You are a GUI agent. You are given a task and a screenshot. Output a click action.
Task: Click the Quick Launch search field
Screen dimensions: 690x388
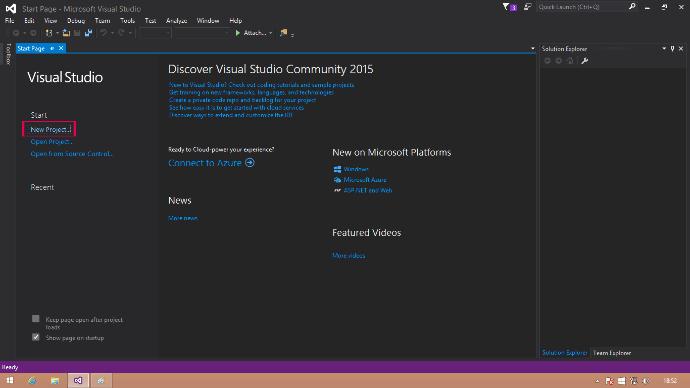coord(581,7)
